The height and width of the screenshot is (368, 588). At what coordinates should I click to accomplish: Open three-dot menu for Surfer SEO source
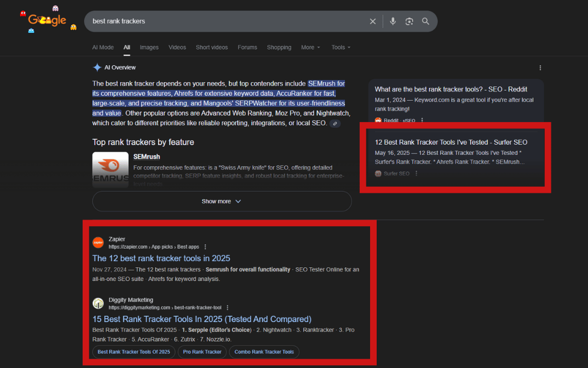coord(416,173)
